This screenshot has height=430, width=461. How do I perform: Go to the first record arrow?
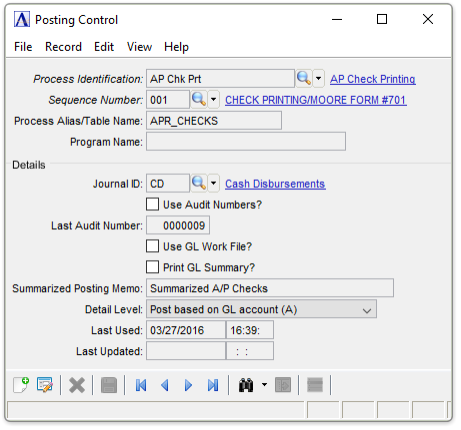coord(141,385)
